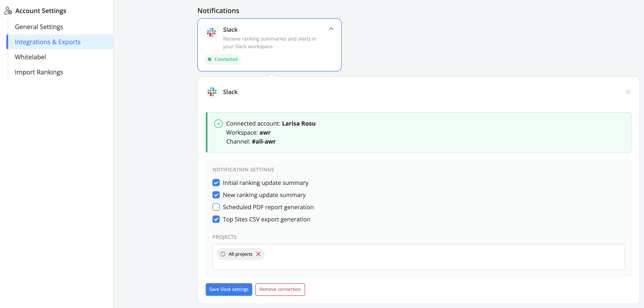This screenshot has width=644, height=308.
Task: Click the Slack logo in settings panel header
Action: tap(212, 92)
